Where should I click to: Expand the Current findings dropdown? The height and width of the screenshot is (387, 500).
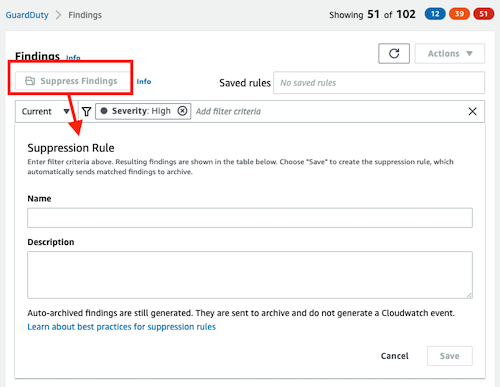click(x=46, y=111)
